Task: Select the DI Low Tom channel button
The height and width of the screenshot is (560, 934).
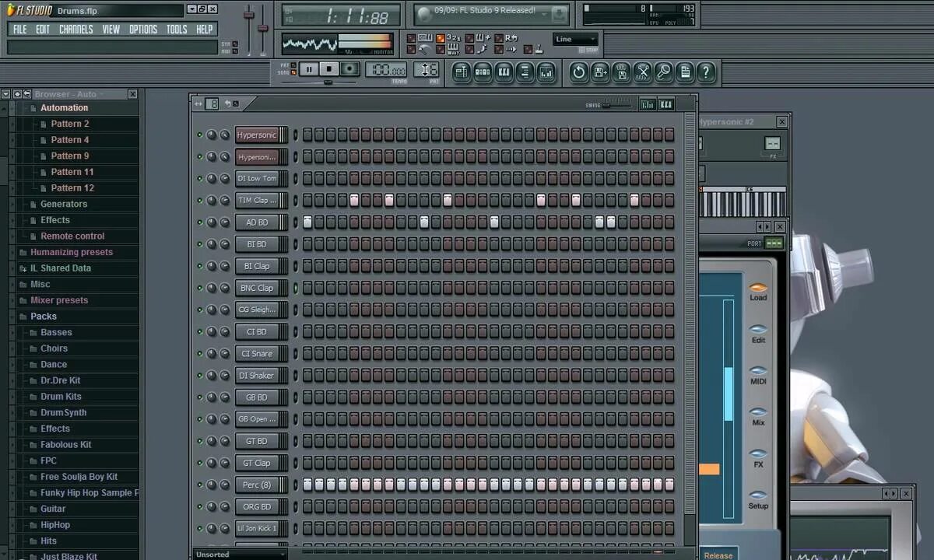Action: click(x=257, y=179)
